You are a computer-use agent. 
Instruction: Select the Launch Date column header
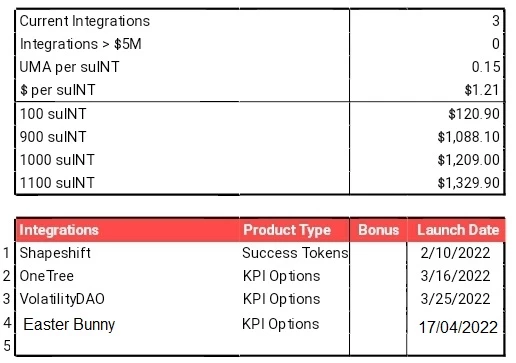456,230
